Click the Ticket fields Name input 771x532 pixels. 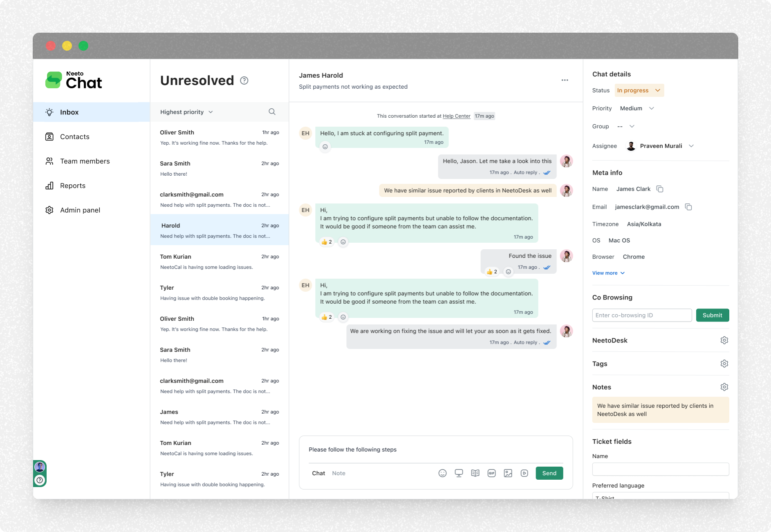click(x=660, y=469)
